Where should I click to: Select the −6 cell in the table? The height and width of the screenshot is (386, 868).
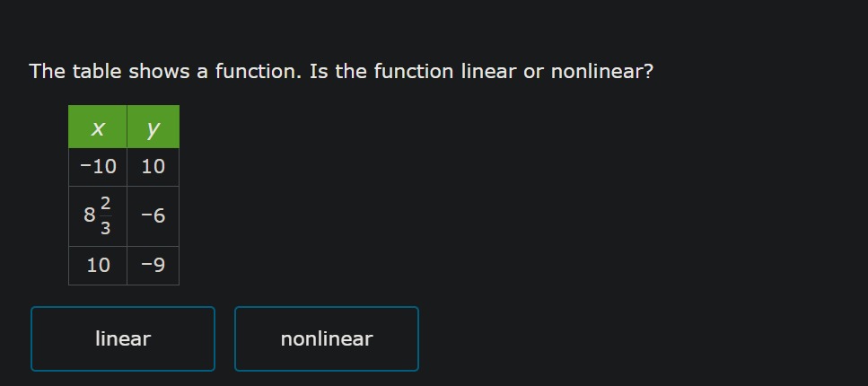click(x=153, y=216)
